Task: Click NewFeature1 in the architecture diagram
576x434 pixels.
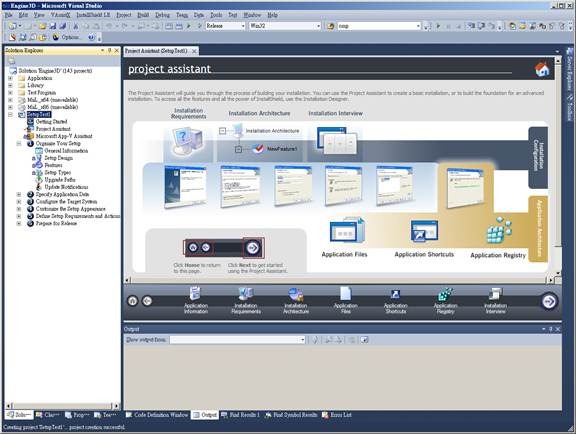Action: click(282, 149)
